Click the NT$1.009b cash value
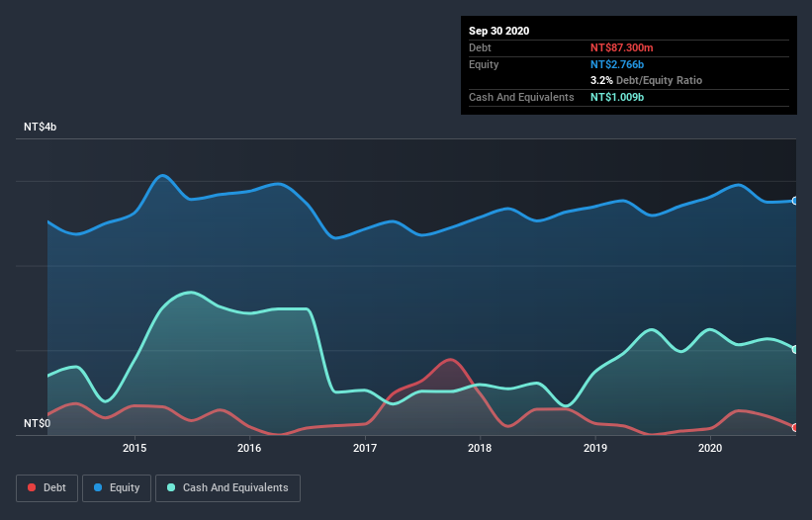The width and height of the screenshot is (812, 520). (x=617, y=97)
